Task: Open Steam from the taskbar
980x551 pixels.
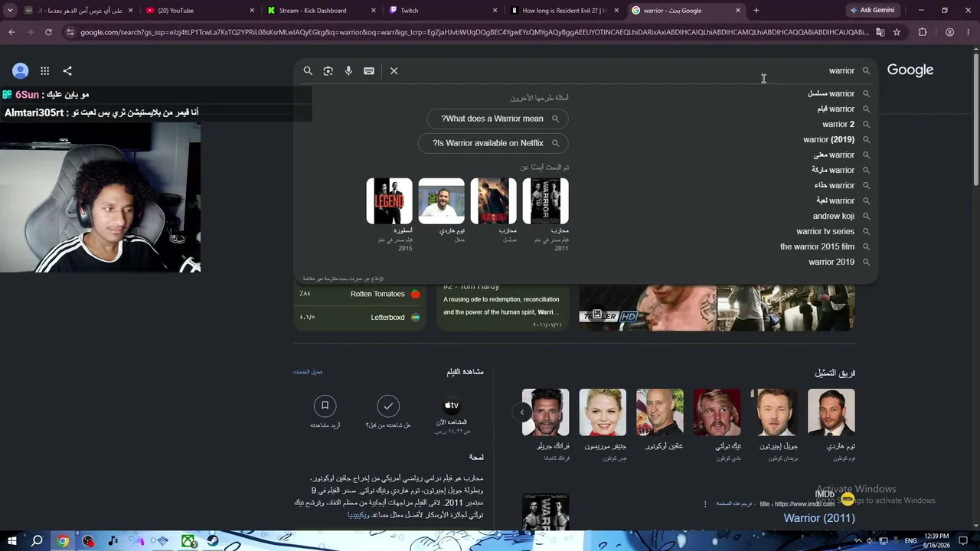Action: tap(213, 541)
